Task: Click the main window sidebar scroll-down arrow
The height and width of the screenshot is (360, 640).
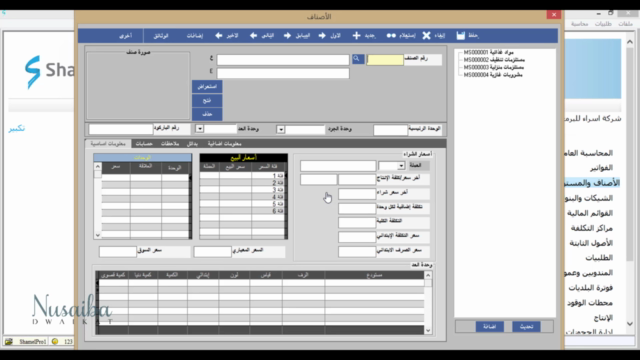Action: click(x=630, y=324)
